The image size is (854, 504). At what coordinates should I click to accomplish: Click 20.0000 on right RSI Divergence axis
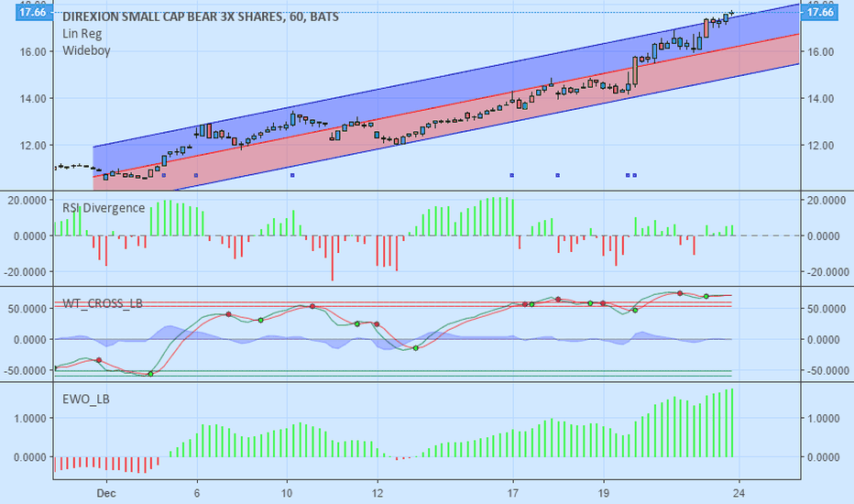point(827,201)
